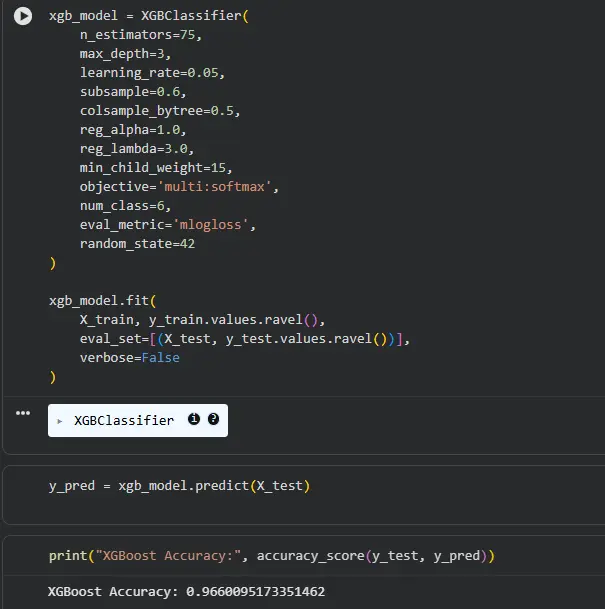Click the eval_set= code line

click(x=245, y=339)
